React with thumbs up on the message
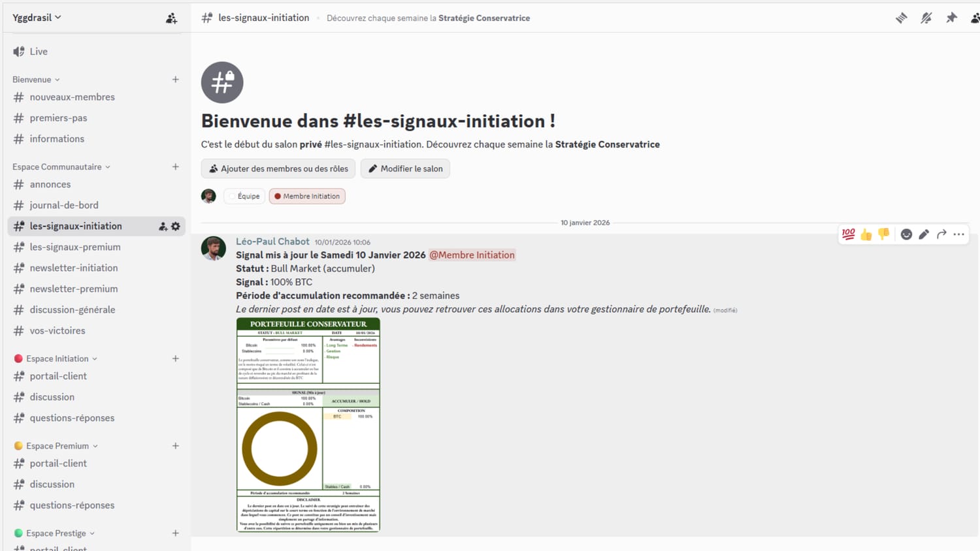The width and height of the screenshot is (980, 551). [x=866, y=234]
